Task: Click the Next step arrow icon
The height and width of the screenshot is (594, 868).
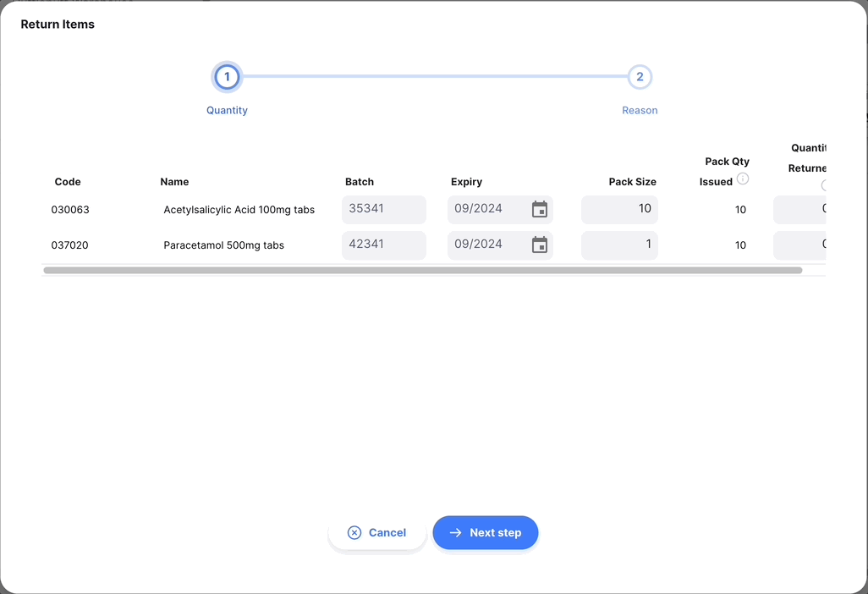Action: click(456, 532)
